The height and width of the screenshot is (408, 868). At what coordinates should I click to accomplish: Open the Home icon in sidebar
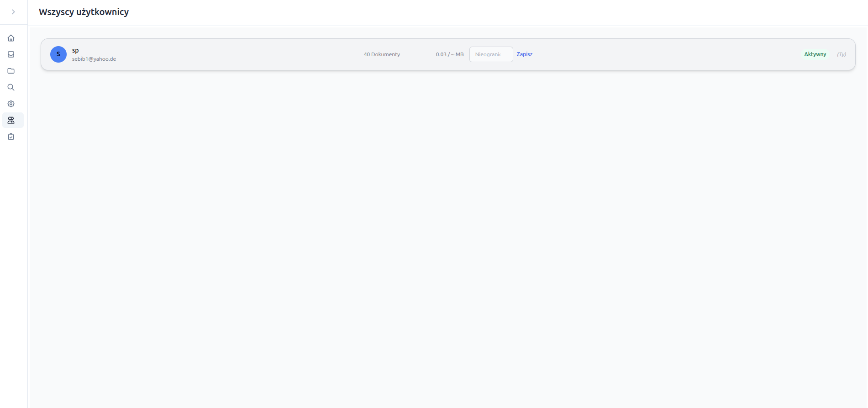[x=11, y=38]
